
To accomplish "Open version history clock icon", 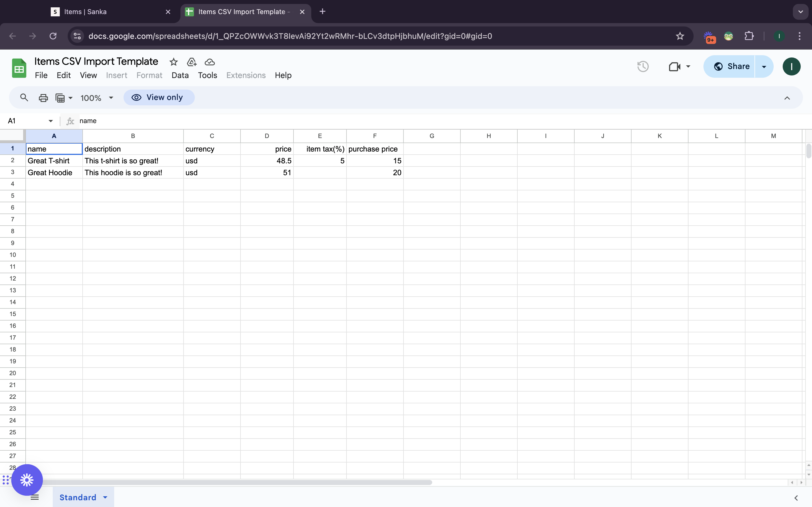I will 643,66.
